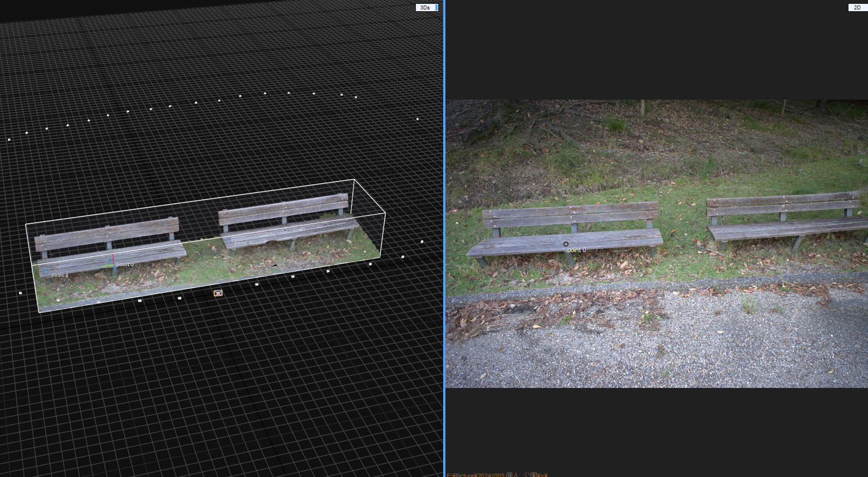Select the orange highlighted camera icon

coord(218,293)
